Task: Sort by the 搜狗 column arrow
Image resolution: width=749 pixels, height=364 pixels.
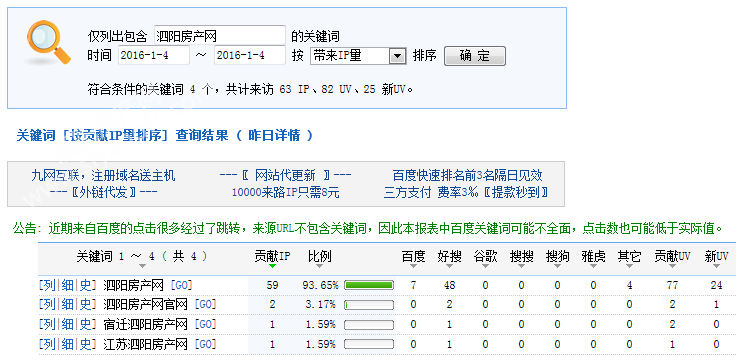Action: click(557, 266)
